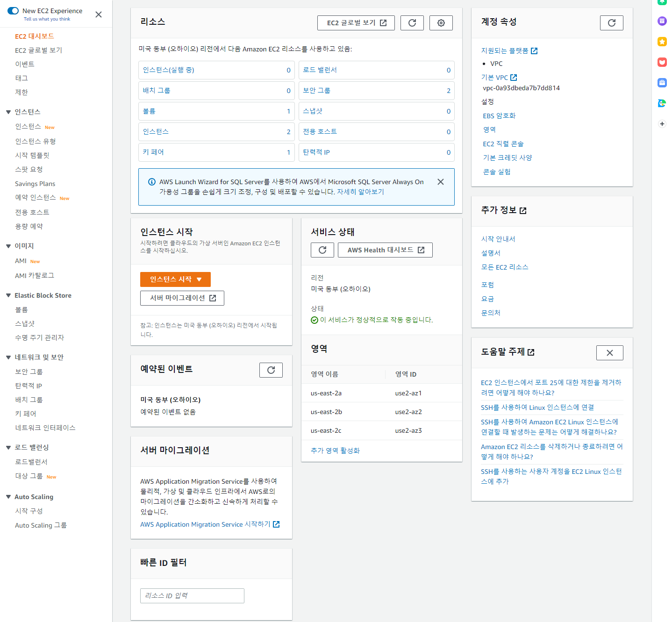Refresh the 리소스 panel

pyautogui.click(x=412, y=23)
